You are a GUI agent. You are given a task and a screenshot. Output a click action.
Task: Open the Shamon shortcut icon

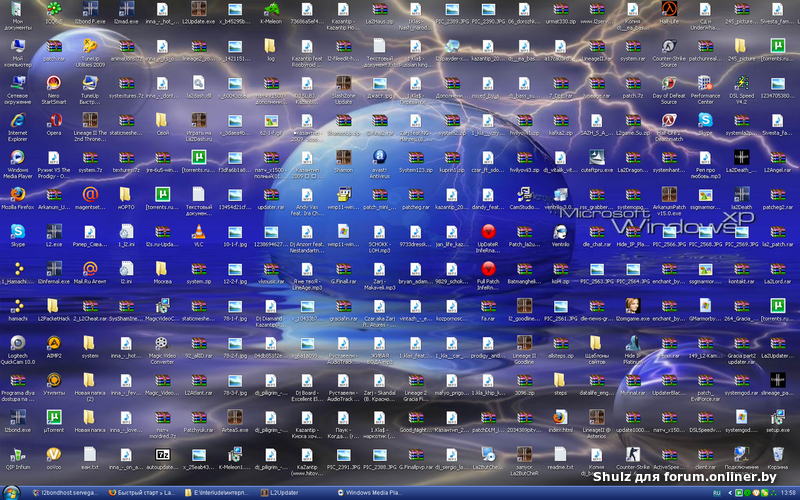pos(343,158)
